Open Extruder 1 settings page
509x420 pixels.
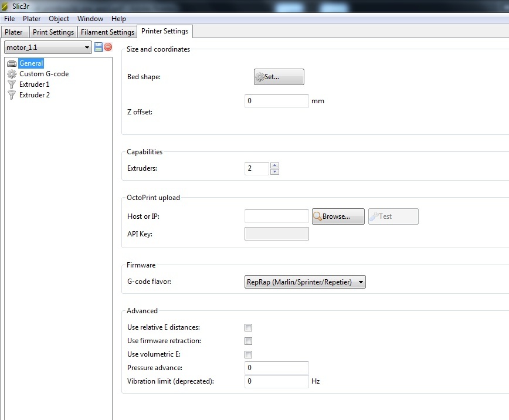(34, 84)
